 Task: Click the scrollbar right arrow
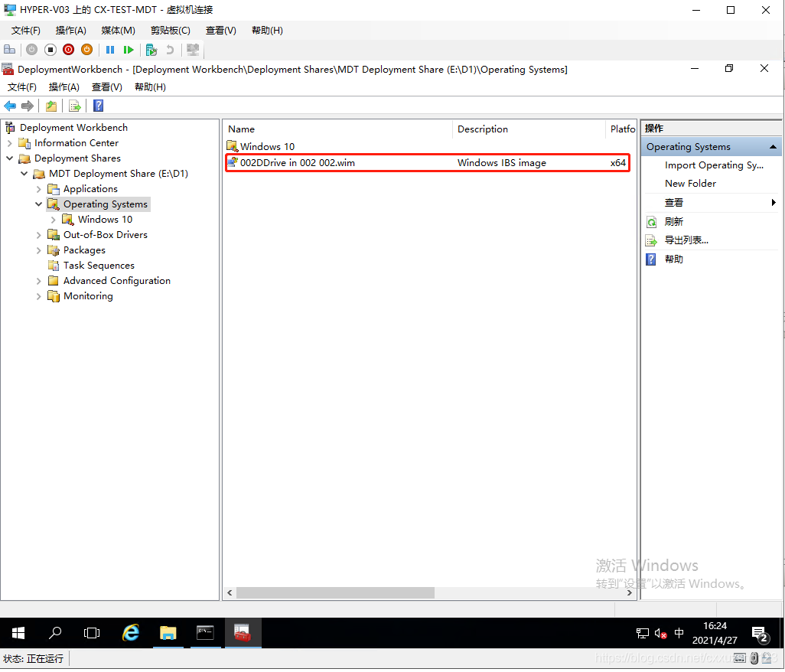click(630, 593)
